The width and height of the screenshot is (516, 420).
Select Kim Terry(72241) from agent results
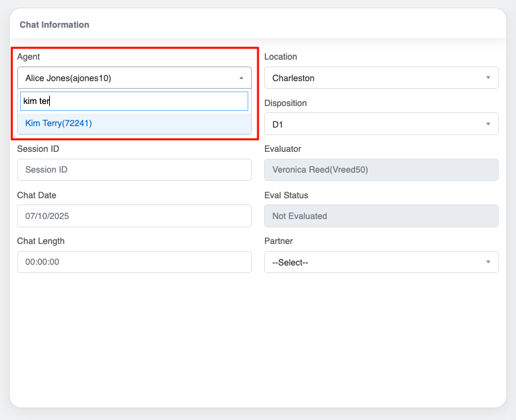(x=59, y=123)
